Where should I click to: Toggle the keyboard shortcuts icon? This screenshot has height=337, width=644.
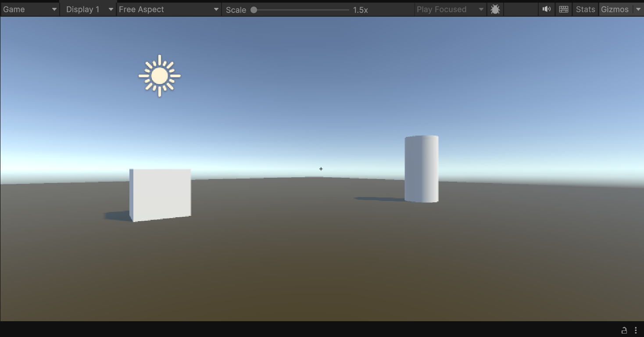click(x=564, y=9)
